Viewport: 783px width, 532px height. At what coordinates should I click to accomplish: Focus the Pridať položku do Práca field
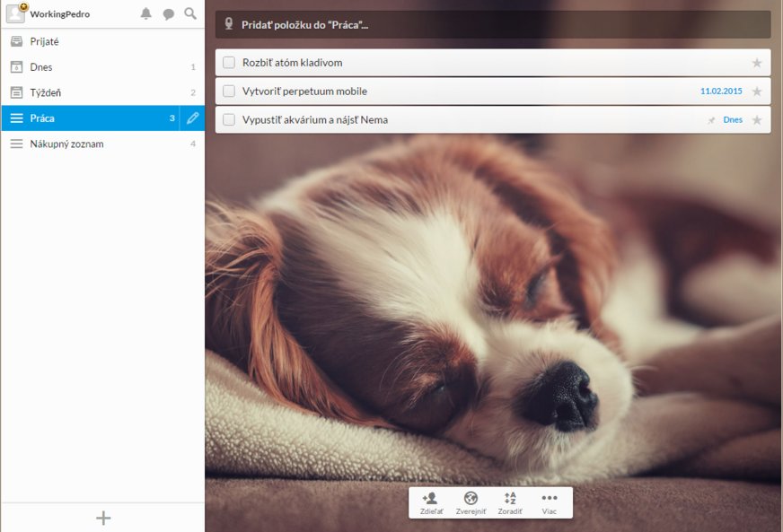tap(494, 25)
